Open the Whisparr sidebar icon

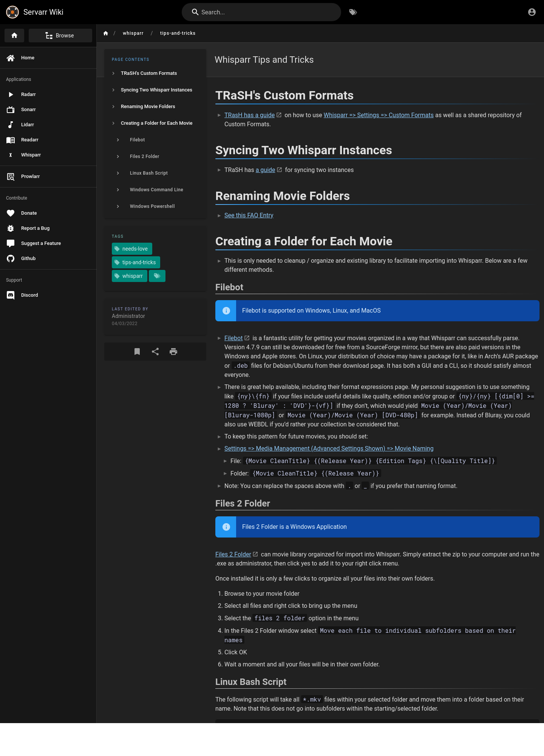coord(11,155)
